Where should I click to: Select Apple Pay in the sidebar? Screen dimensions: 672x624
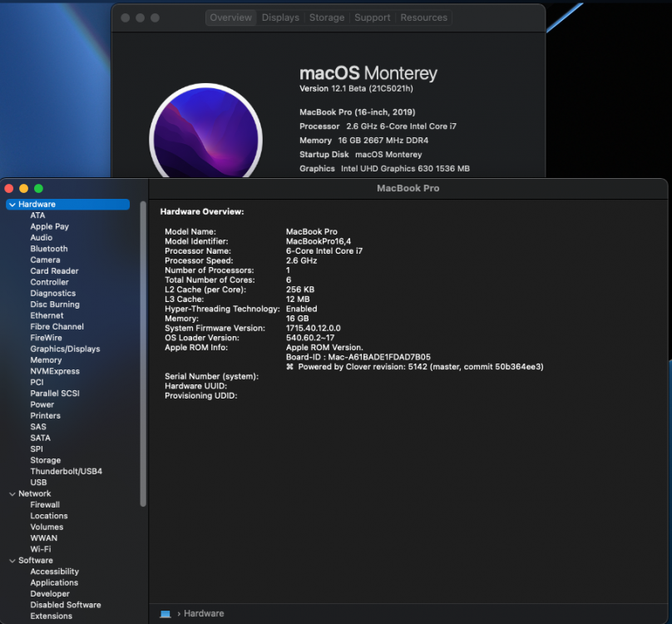tap(49, 226)
